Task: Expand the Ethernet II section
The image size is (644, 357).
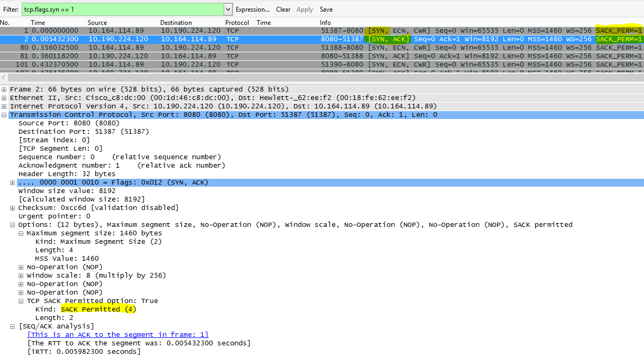Action: pyautogui.click(x=4, y=97)
